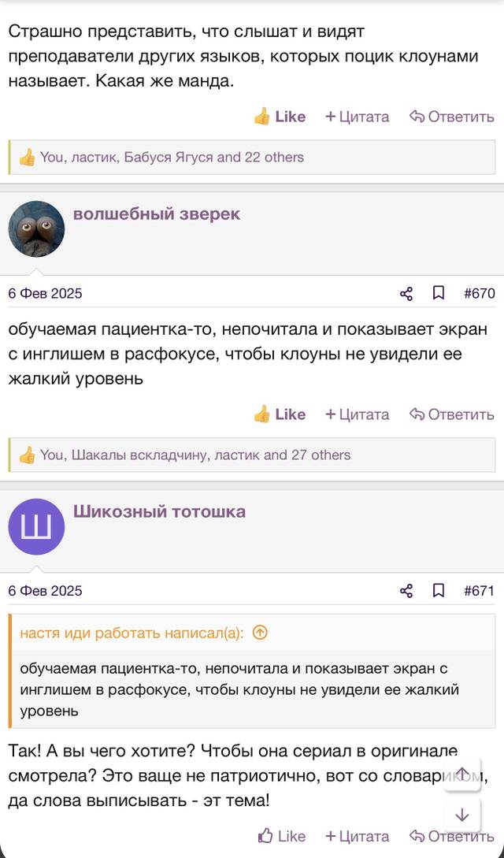Open Шикозный тотошка letter avatar

point(36,526)
